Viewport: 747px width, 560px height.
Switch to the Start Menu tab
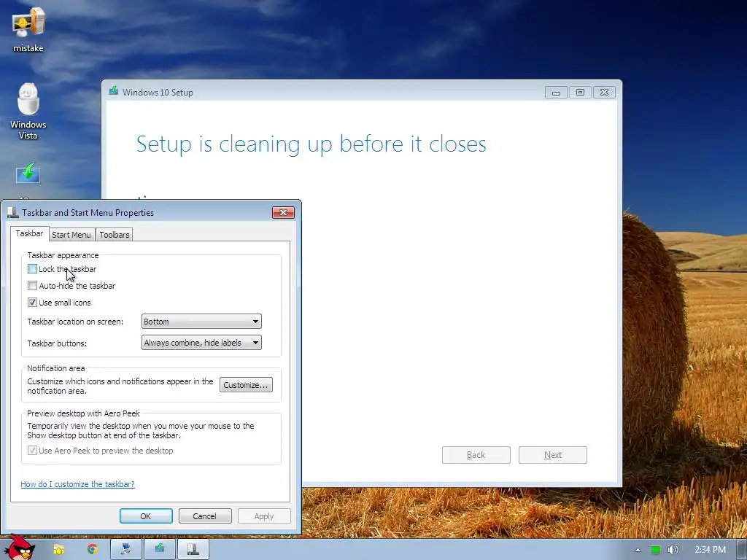(71, 235)
